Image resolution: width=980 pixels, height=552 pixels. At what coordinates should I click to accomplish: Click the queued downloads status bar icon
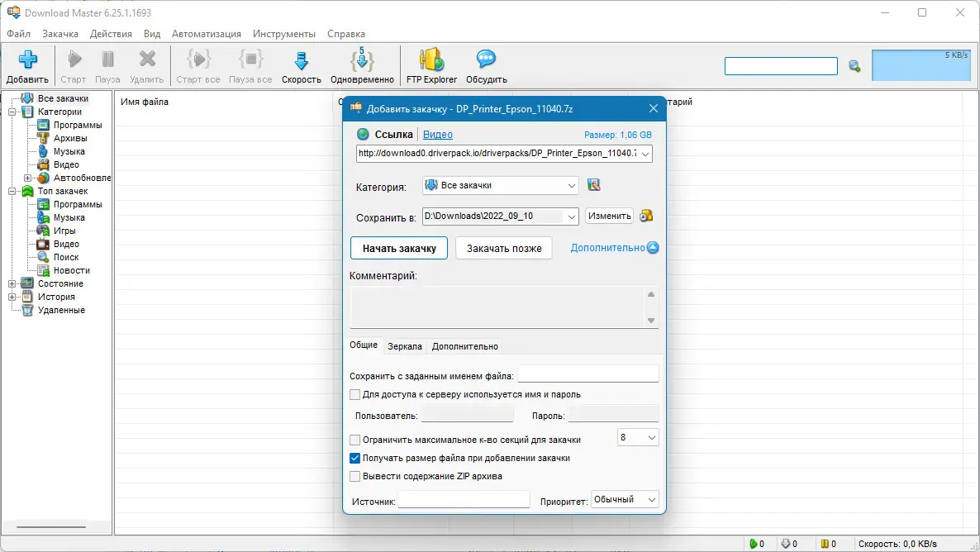[786, 544]
